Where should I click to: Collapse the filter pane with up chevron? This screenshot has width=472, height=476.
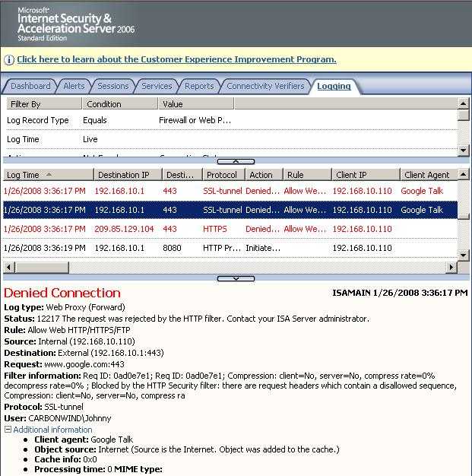point(236,161)
